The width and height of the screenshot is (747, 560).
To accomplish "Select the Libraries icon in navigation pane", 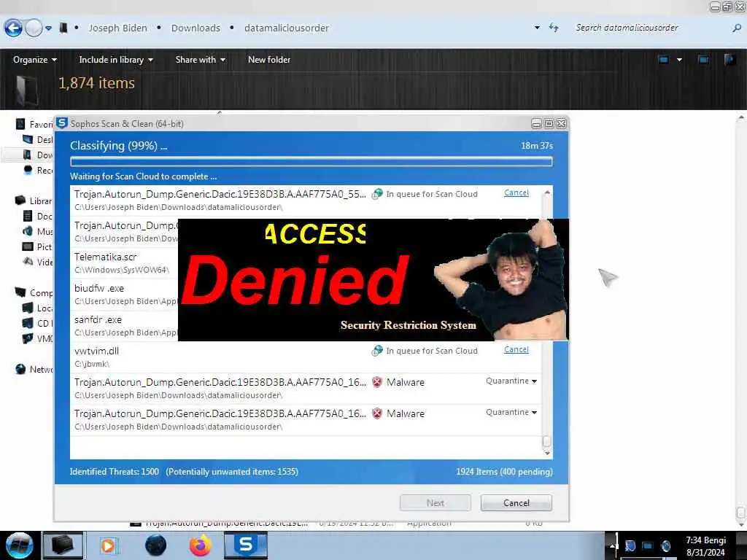I will (x=20, y=201).
